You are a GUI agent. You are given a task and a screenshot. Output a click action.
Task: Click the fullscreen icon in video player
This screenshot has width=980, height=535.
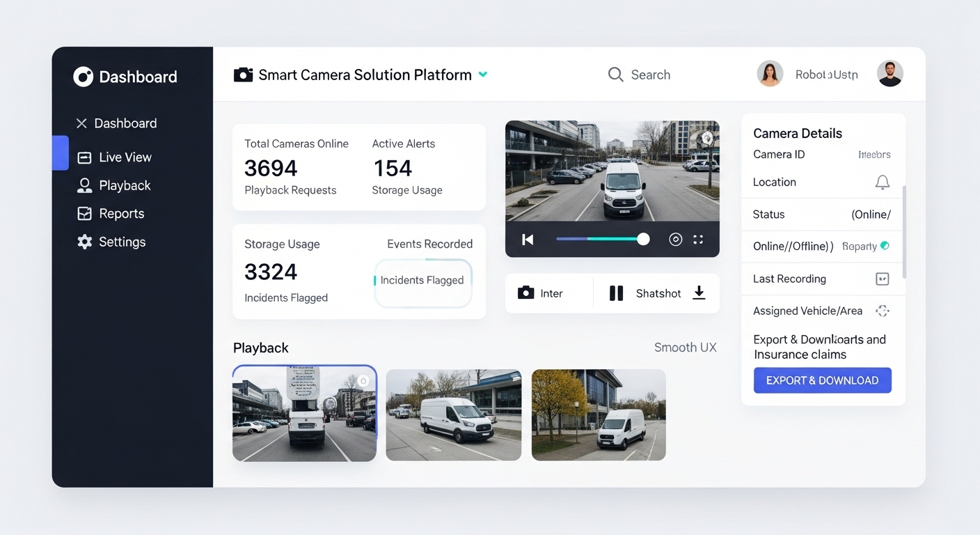click(x=698, y=240)
